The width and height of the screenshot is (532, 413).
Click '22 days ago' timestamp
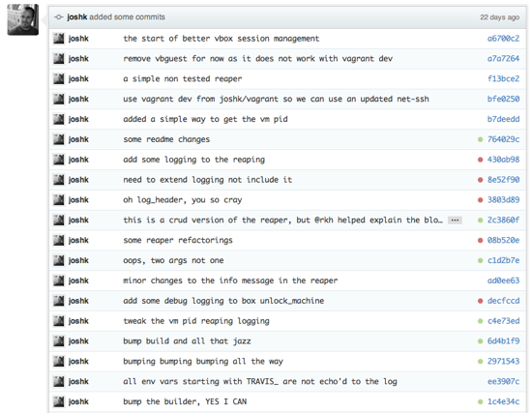click(x=499, y=17)
